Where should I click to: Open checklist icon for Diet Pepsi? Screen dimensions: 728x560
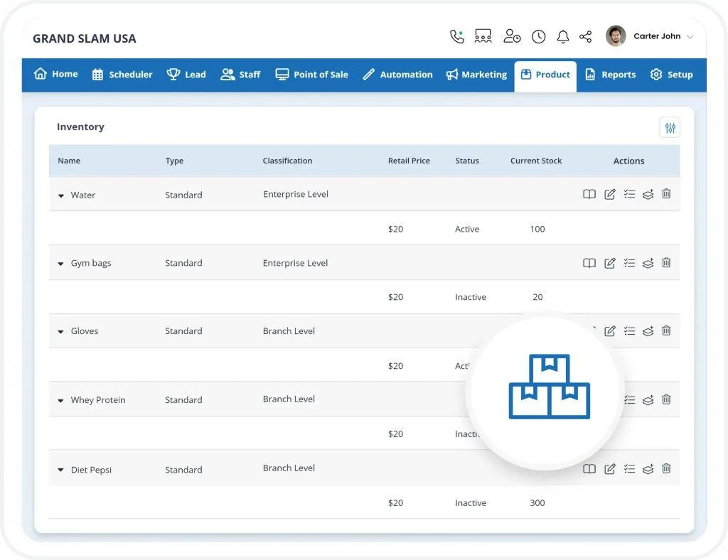tap(630, 468)
